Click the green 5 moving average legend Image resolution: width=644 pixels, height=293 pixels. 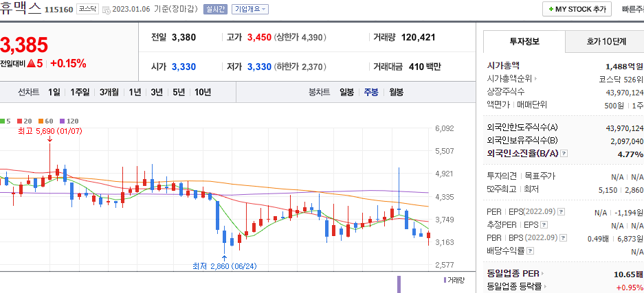[x=5, y=121]
